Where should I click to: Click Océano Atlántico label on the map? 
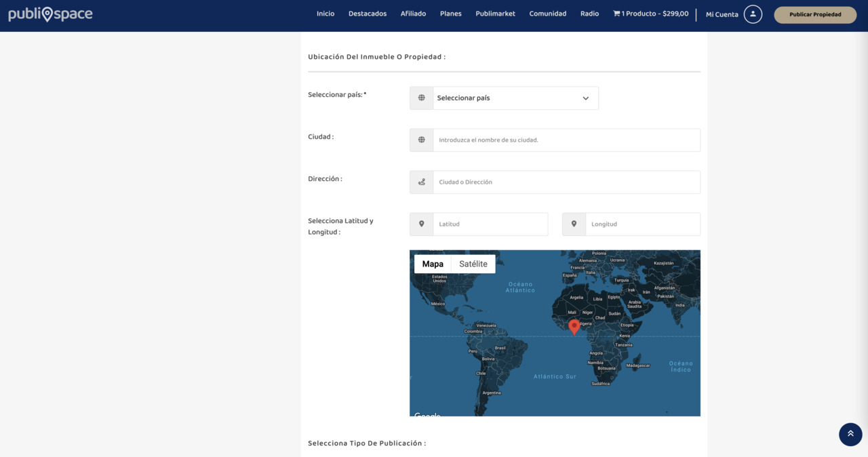coord(520,287)
